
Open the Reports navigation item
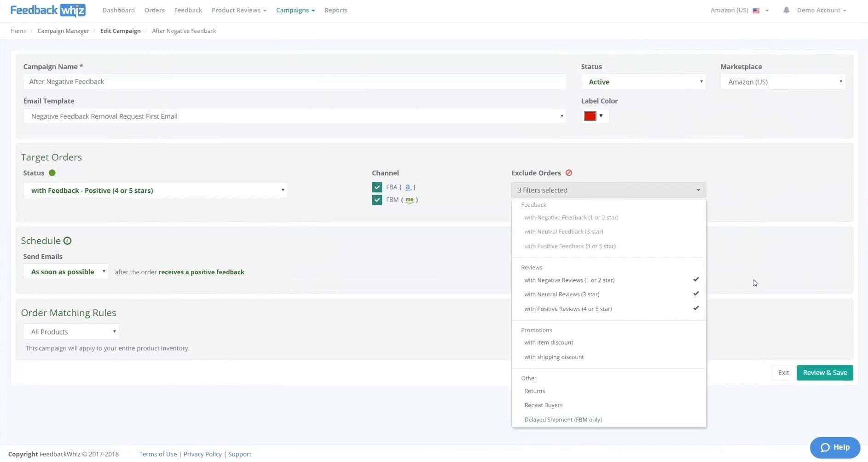pyautogui.click(x=336, y=10)
